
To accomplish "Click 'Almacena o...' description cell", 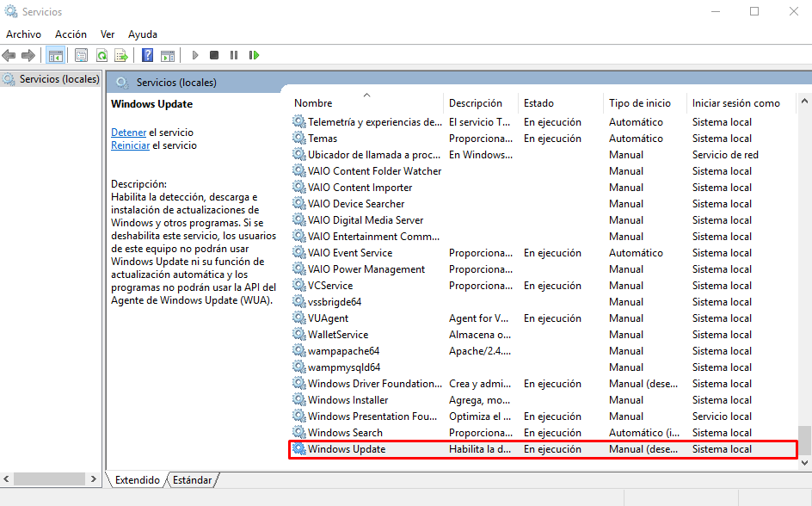I will [x=479, y=334].
